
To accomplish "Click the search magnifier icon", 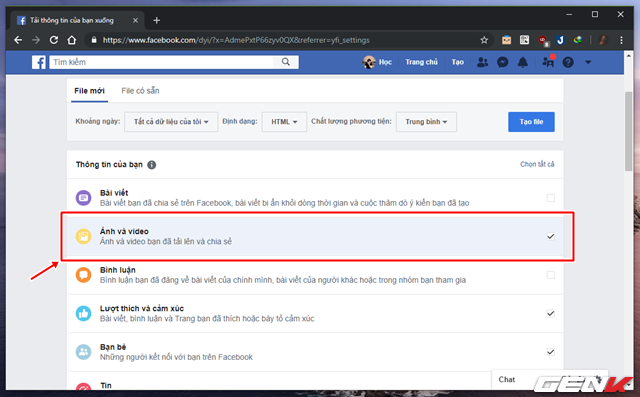I will tap(286, 62).
